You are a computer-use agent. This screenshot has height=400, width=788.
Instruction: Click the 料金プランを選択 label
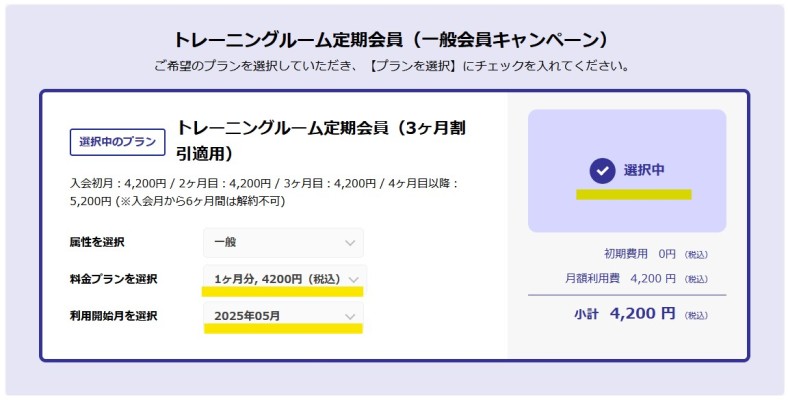113,279
